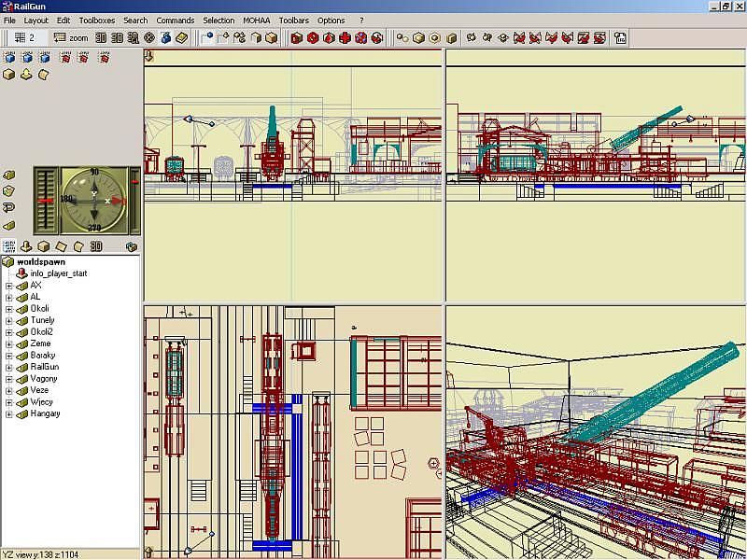Viewport: 747px width, 560px height.
Task: Click inside the 3D perspective wireframe viewport
Action: point(596,432)
